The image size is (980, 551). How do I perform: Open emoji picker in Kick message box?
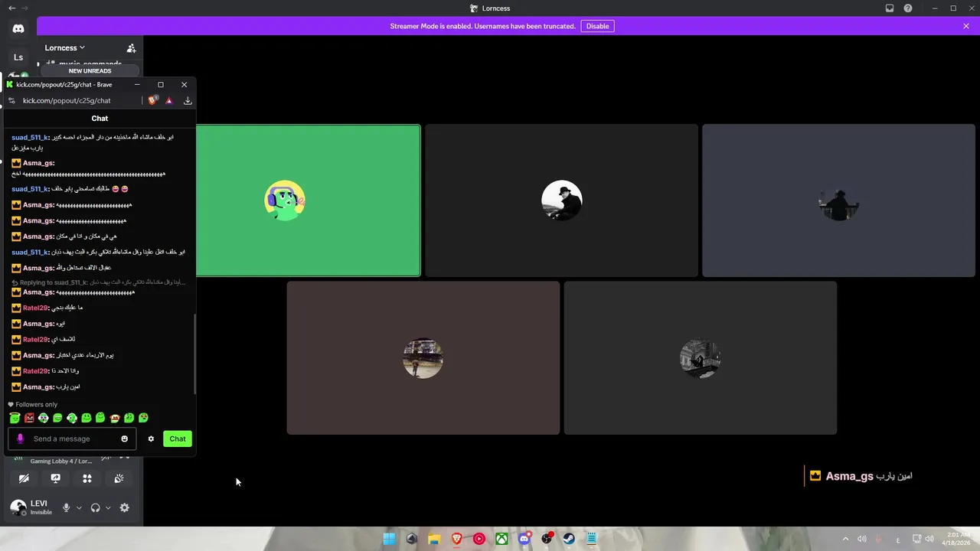click(x=125, y=439)
